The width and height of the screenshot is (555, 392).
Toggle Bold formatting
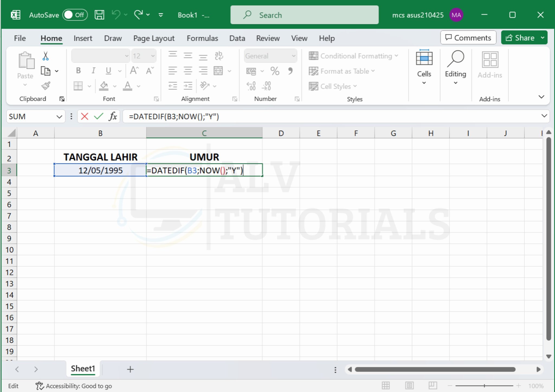(x=78, y=71)
